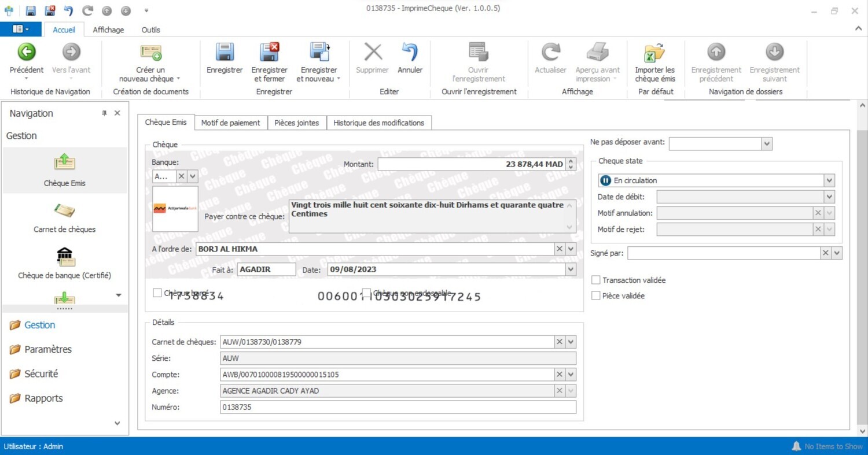Image resolution: width=868 pixels, height=455 pixels.
Task: Clear the A l'ordre de field
Action: pyautogui.click(x=559, y=249)
